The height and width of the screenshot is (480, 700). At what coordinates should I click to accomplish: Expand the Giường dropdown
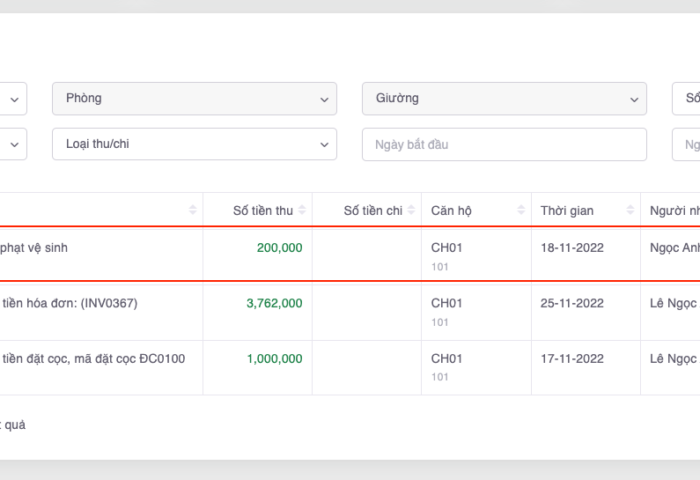point(504,98)
